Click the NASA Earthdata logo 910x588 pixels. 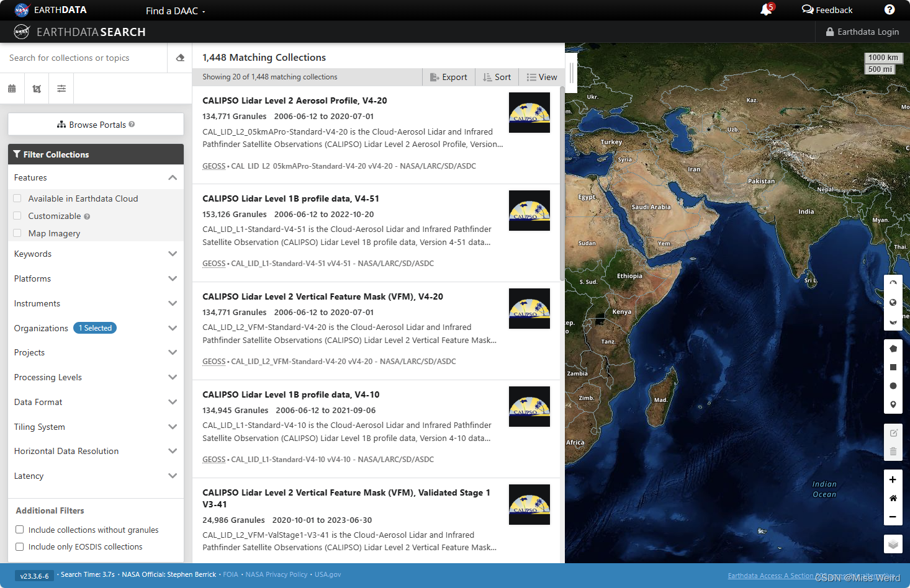point(51,10)
